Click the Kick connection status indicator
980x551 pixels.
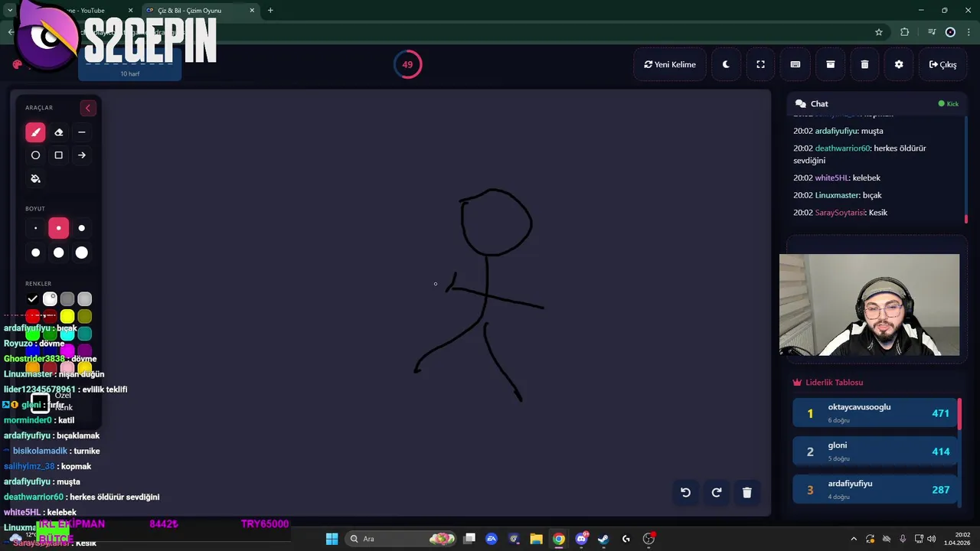tap(949, 104)
